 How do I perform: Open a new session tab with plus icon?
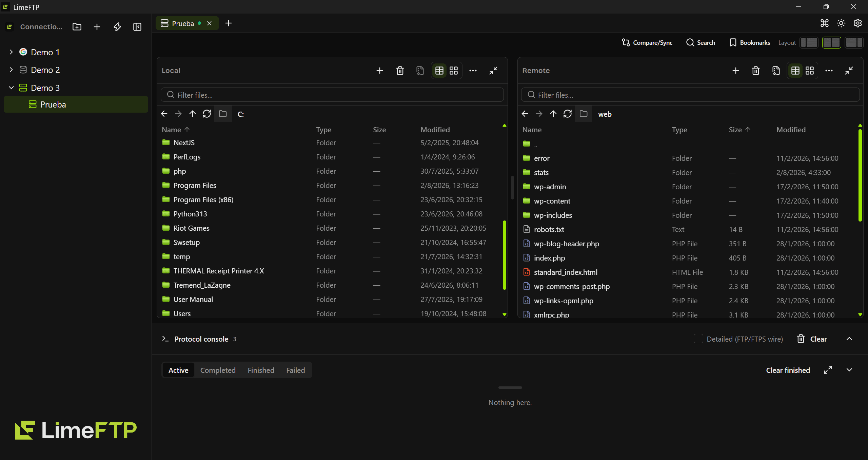[x=229, y=23]
